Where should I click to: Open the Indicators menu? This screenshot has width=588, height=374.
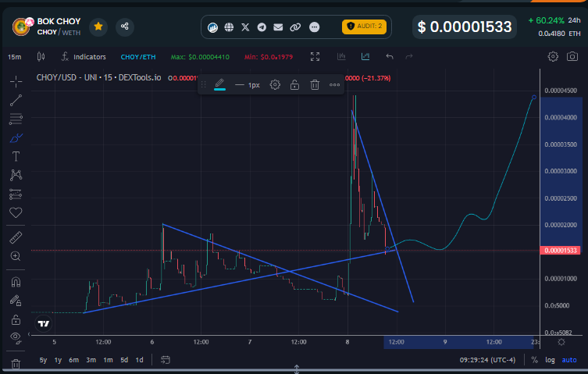click(84, 57)
